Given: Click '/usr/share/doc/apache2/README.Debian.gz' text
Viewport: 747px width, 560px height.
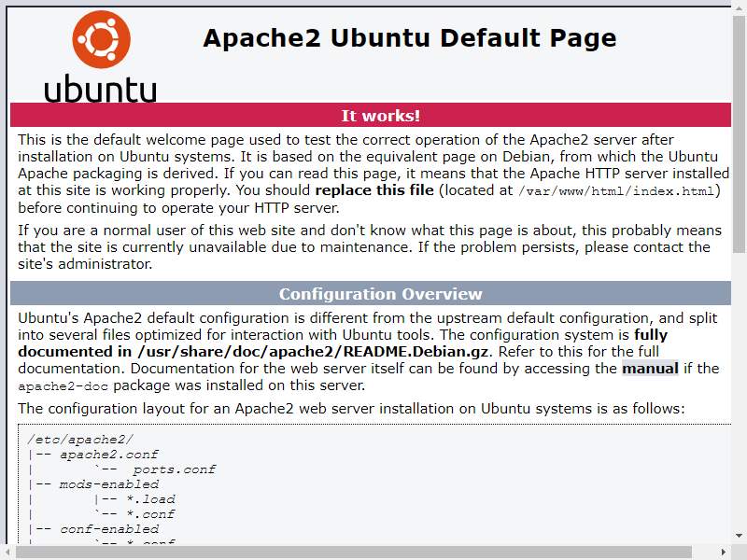Looking at the screenshot, I should 313,352.
